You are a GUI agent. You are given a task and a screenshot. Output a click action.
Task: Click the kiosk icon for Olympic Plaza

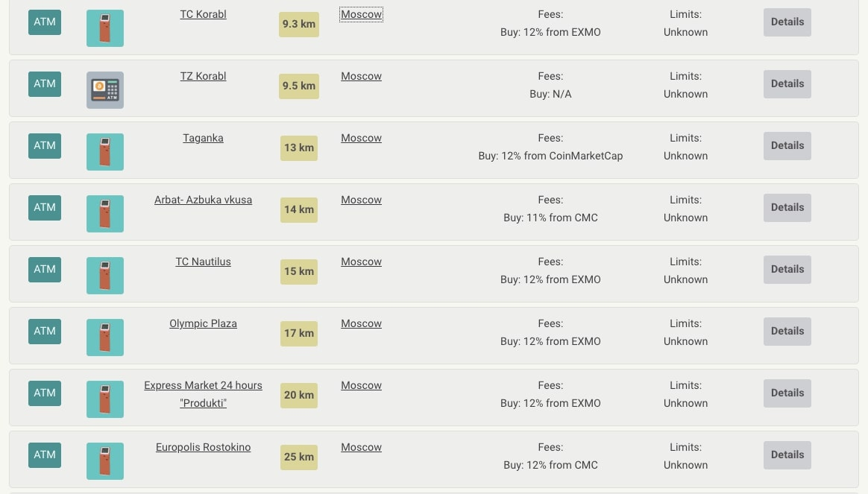[105, 338]
